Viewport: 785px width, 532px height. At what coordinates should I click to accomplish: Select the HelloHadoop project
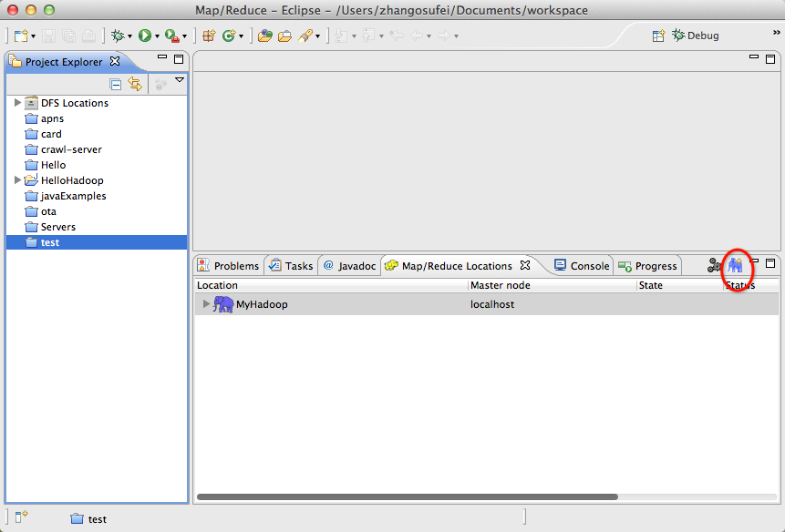pos(72,180)
